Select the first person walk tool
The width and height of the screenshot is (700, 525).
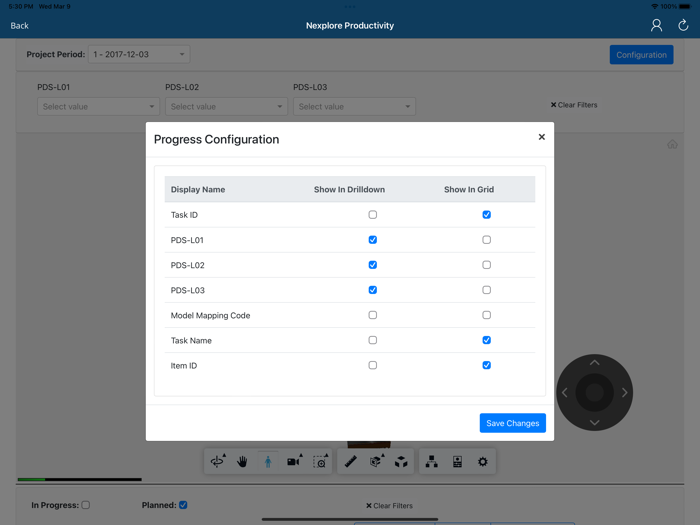coord(268,461)
